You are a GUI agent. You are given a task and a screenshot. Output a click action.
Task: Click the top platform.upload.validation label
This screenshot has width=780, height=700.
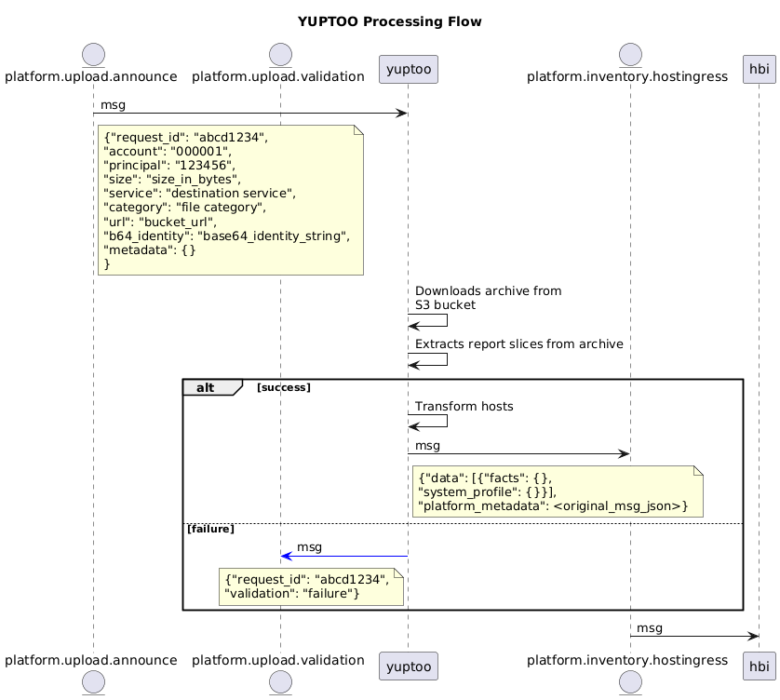278,76
